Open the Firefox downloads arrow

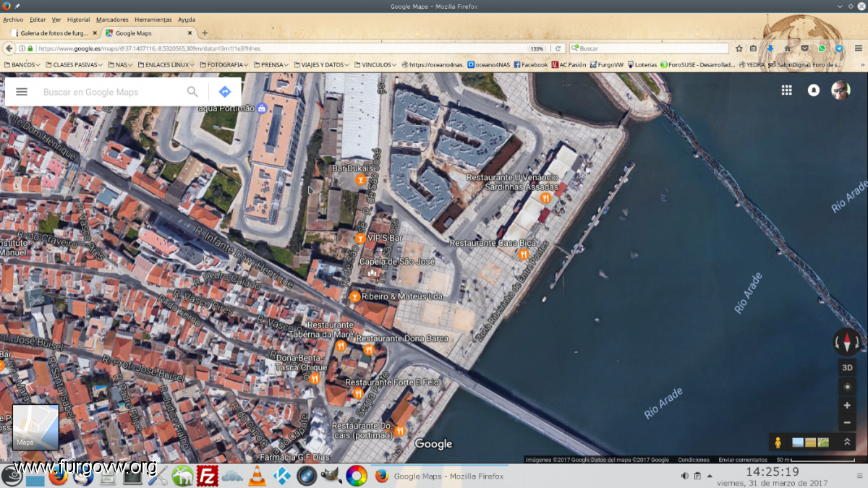(770, 48)
